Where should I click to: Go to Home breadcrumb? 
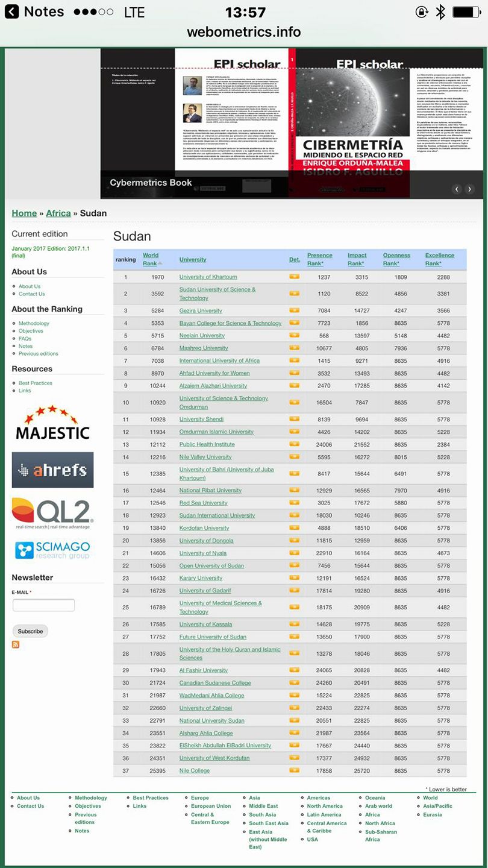coord(24,213)
